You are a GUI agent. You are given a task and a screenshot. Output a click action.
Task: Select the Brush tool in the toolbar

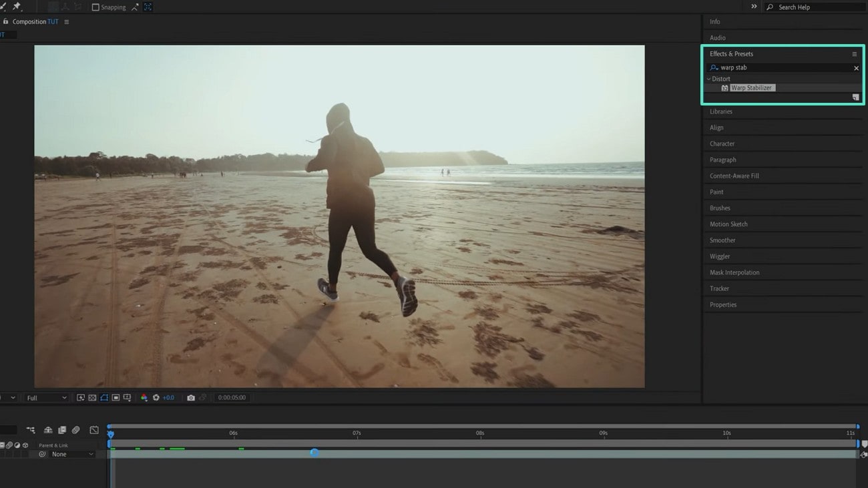click(x=4, y=6)
